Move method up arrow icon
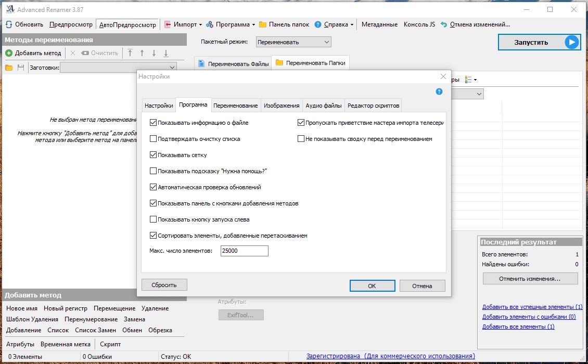 click(142, 53)
